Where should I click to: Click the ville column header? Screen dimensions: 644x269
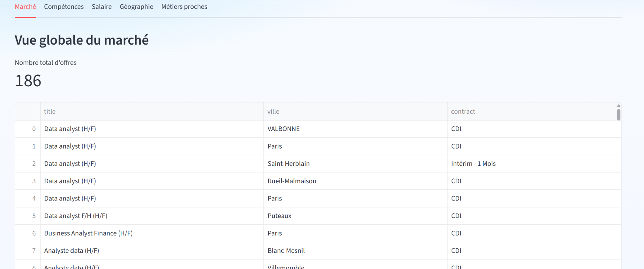click(x=273, y=111)
